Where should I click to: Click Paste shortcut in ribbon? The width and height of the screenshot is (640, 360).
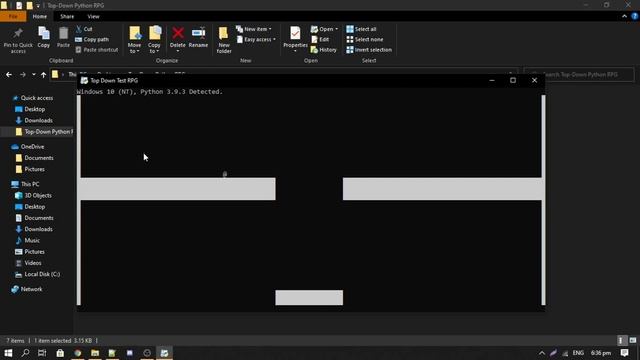click(x=97, y=50)
